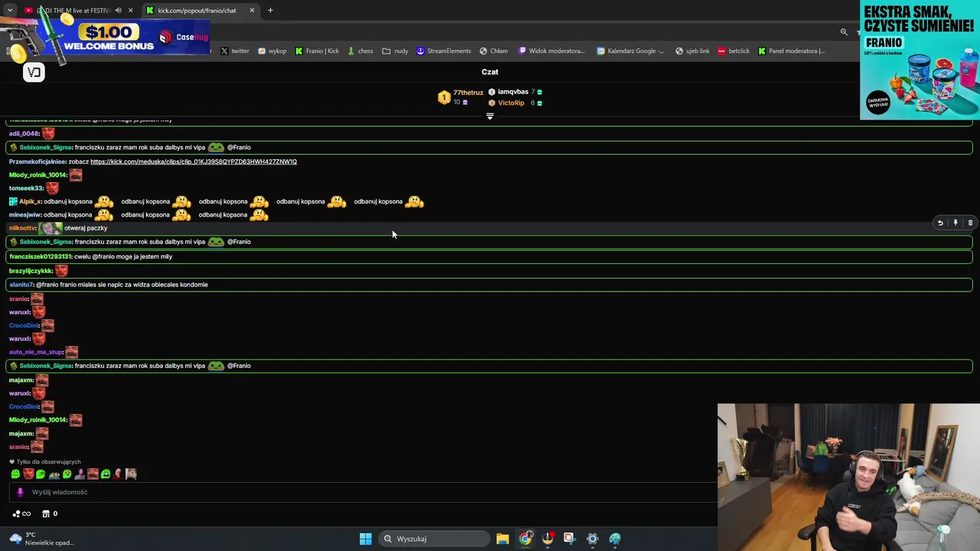Insert the red angry face emote in quick bar

tap(28, 474)
